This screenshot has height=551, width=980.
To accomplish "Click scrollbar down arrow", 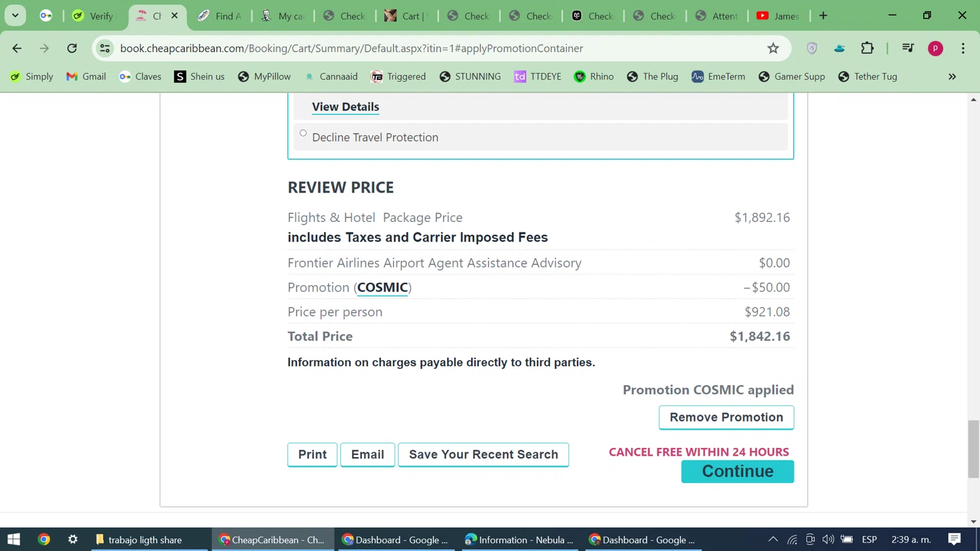I will [x=973, y=522].
